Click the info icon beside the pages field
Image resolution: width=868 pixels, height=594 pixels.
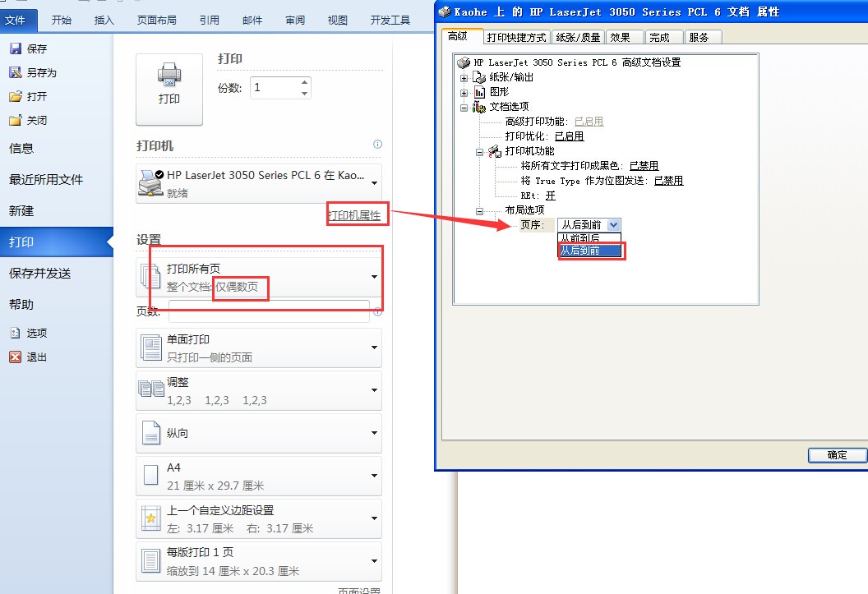377,312
